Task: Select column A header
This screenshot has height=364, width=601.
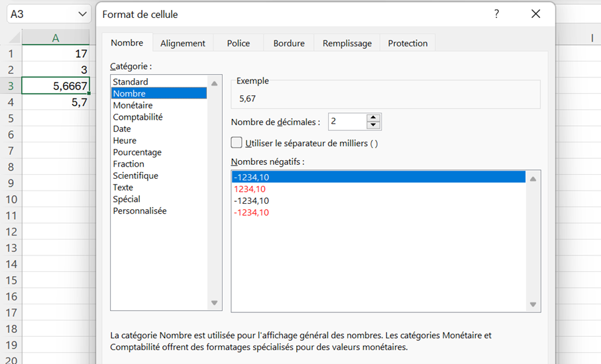Action: tap(56, 38)
